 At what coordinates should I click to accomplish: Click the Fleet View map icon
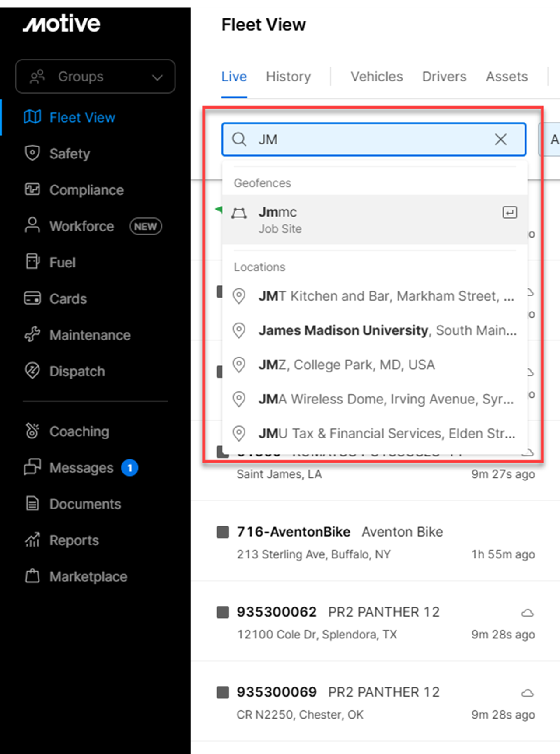point(32,117)
